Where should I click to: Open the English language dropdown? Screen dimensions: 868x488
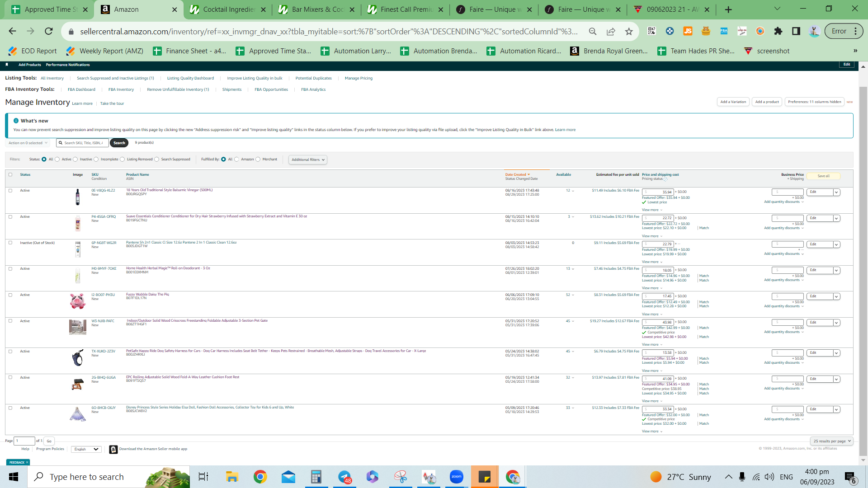85,449
